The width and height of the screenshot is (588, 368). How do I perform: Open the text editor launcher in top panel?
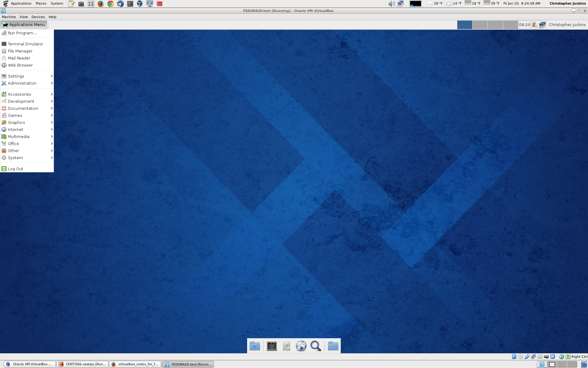(x=71, y=4)
